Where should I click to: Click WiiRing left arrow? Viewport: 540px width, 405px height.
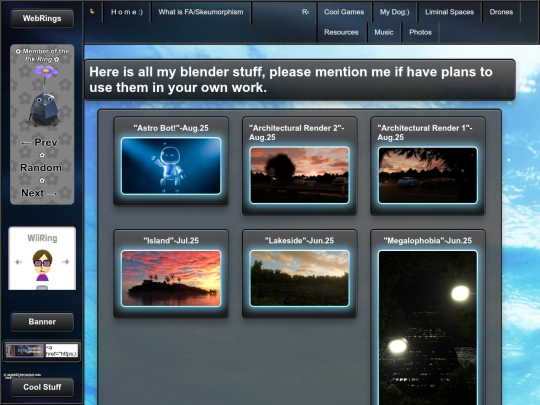(x=19, y=262)
